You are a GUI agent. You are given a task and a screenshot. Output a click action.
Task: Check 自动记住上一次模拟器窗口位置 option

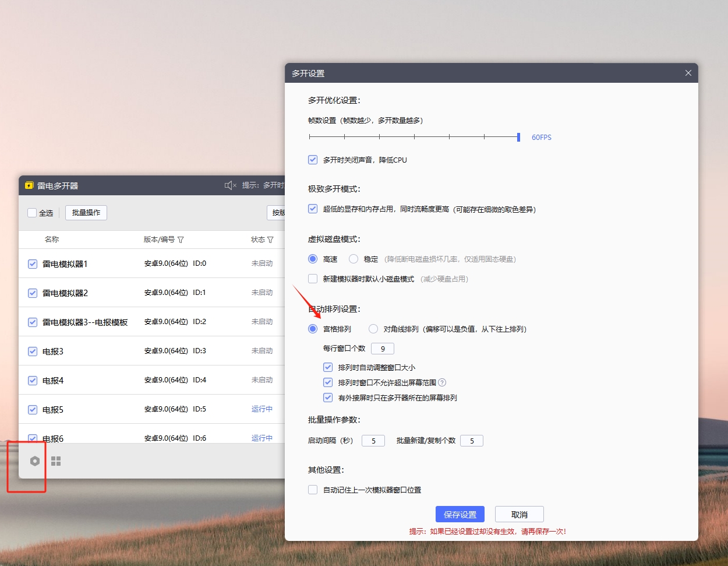pyautogui.click(x=313, y=490)
